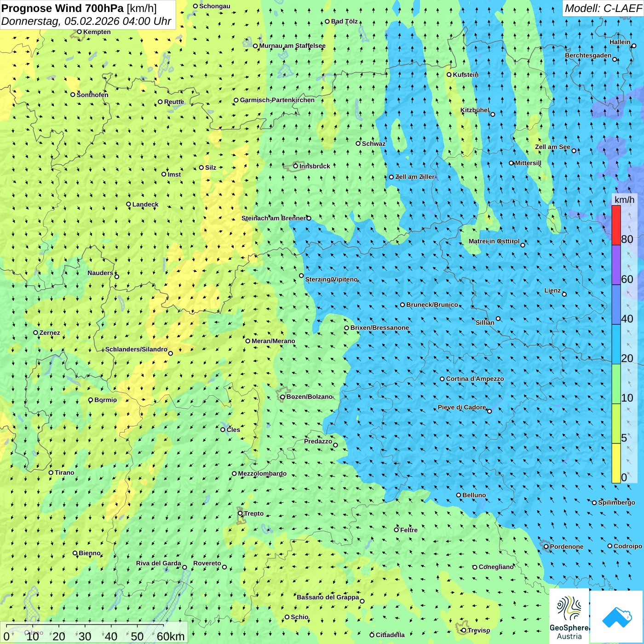Click the '60km' scale bar label
644x644 pixels.
coord(171,636)
